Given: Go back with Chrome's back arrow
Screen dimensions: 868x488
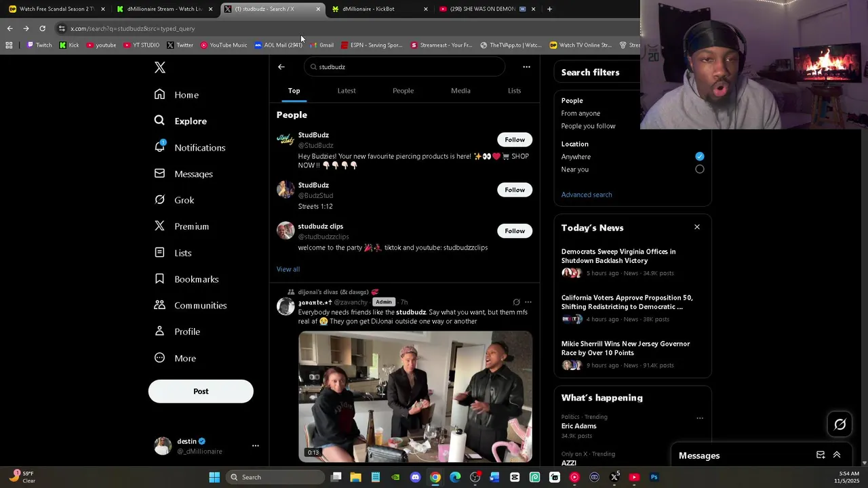Looking at the screenshot, I should tap(9, 28).
